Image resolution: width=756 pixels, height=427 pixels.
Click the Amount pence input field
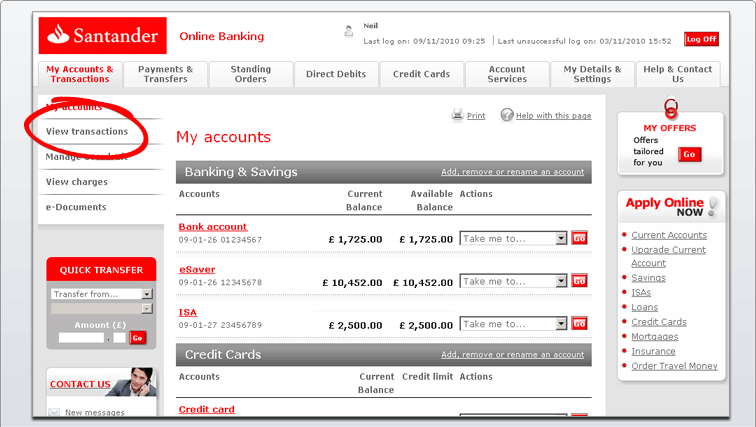(x=120, y=338)
